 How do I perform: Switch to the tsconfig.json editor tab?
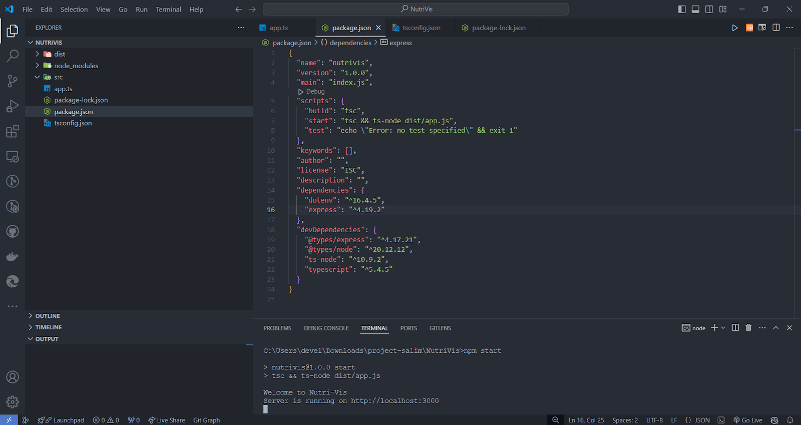tap(421, 28)
